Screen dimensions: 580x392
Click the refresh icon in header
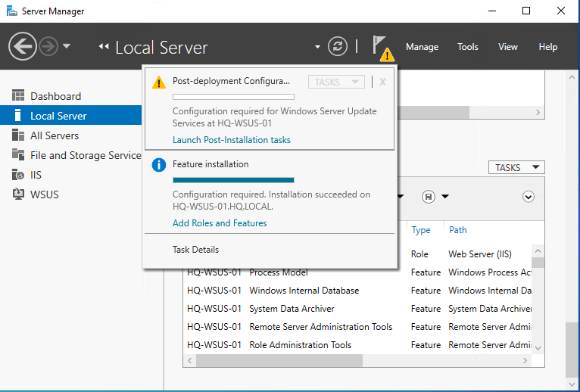pyautogui.click(x=338, y=47)
